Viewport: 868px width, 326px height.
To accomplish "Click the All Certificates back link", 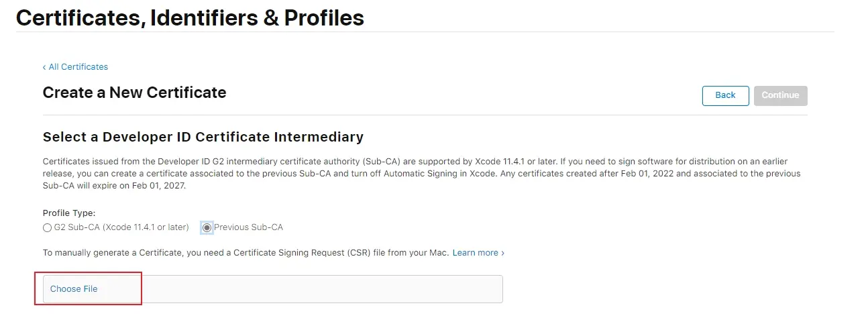I will [78, 67].
